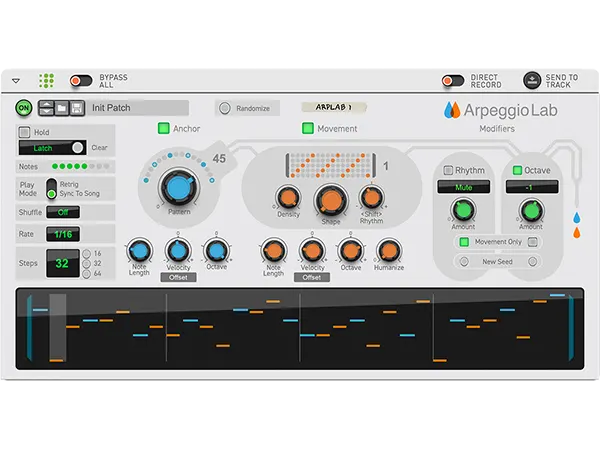The image size is (600, 450).
Task: Click the orange Movement Velocity knob
Action: click(x=312, y=251)
